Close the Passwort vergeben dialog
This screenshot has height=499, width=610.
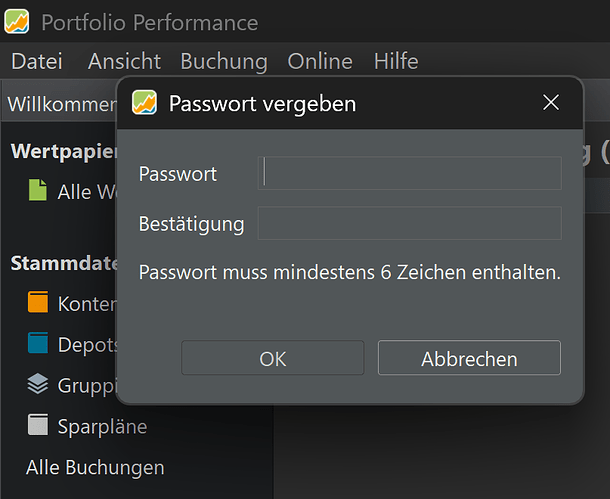click(550, 102)
